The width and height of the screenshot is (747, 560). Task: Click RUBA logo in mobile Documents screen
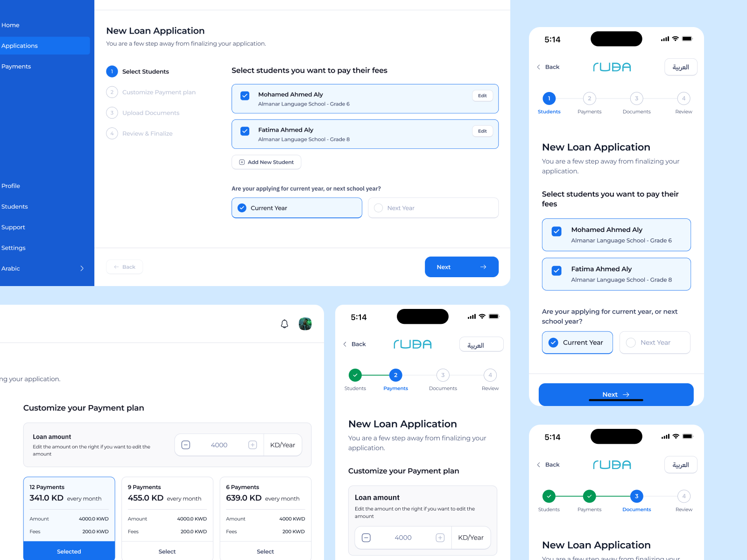point(612,465)
